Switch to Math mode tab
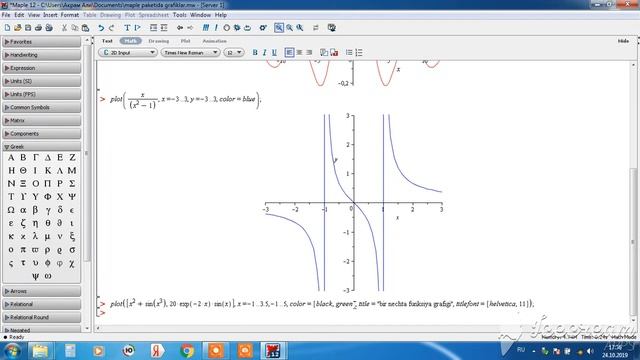 click(x=131, y=41)
